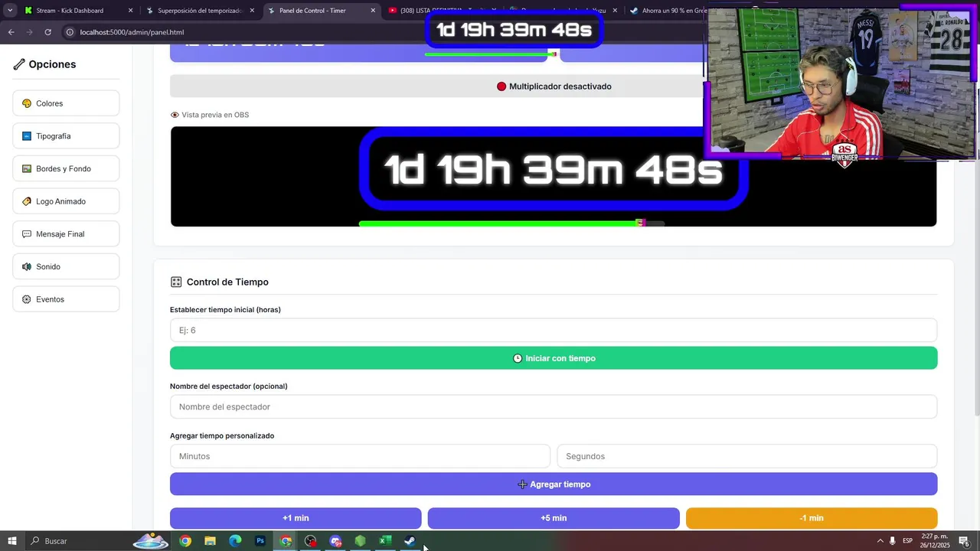The width and height of the screenshot is (980, 551).
Task: Subtract a minute with -1 min
Action: point(812,518)
